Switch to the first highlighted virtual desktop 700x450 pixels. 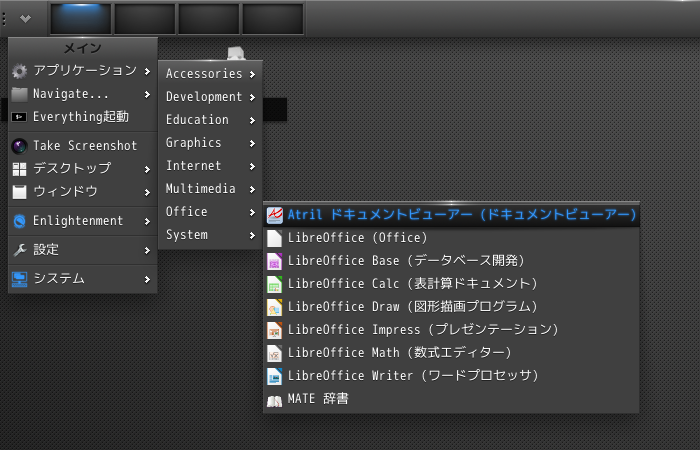click(x=81, y=19)
